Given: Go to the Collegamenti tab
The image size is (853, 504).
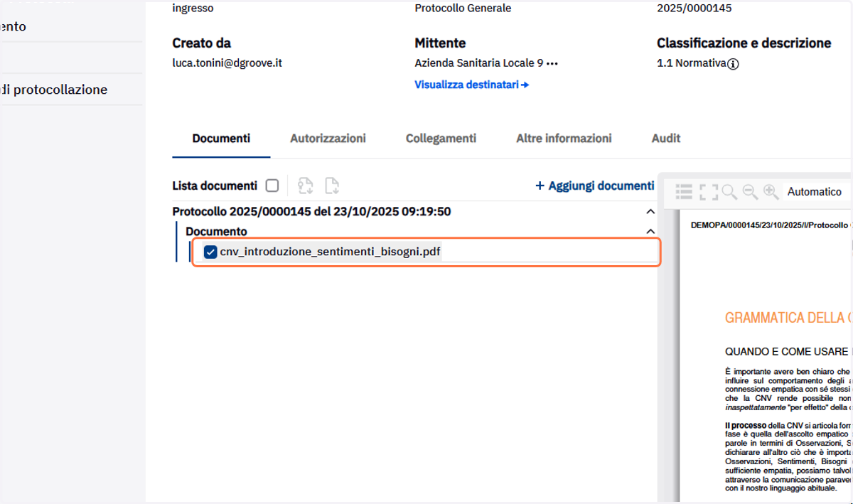Looking at the screenshot, I should tap(441, 139).
